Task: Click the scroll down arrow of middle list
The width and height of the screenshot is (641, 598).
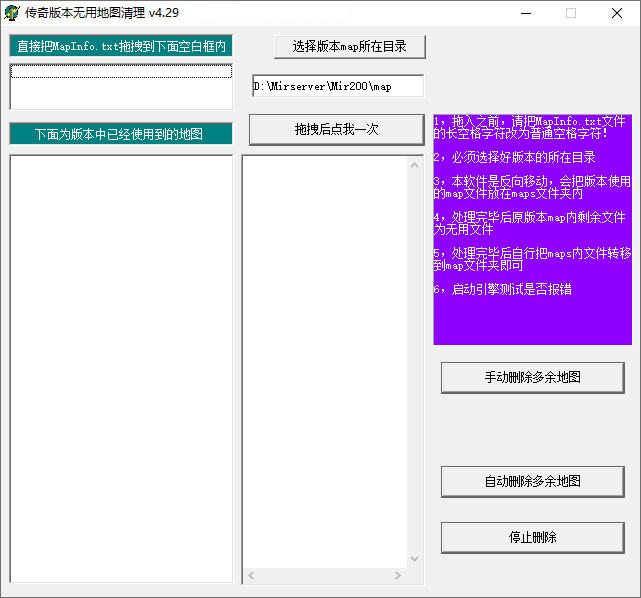Action: tap(415, 559)
